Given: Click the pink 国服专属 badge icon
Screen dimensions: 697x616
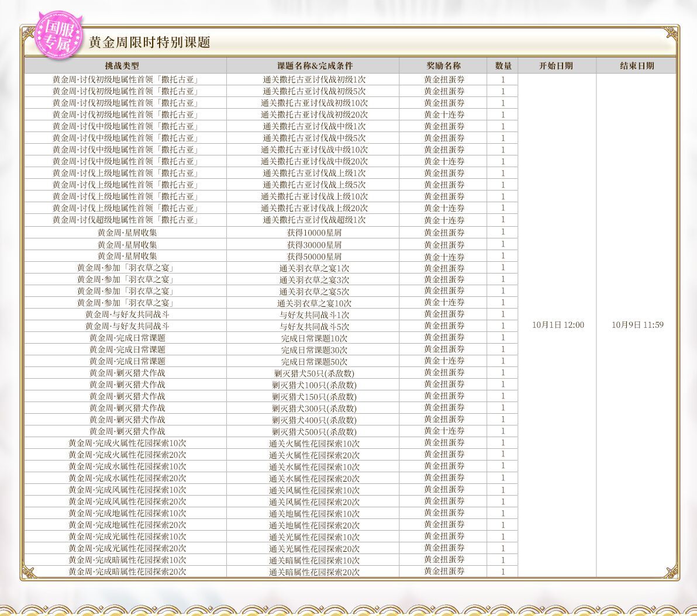Looking at the screenshot, I should pos(59,36).
